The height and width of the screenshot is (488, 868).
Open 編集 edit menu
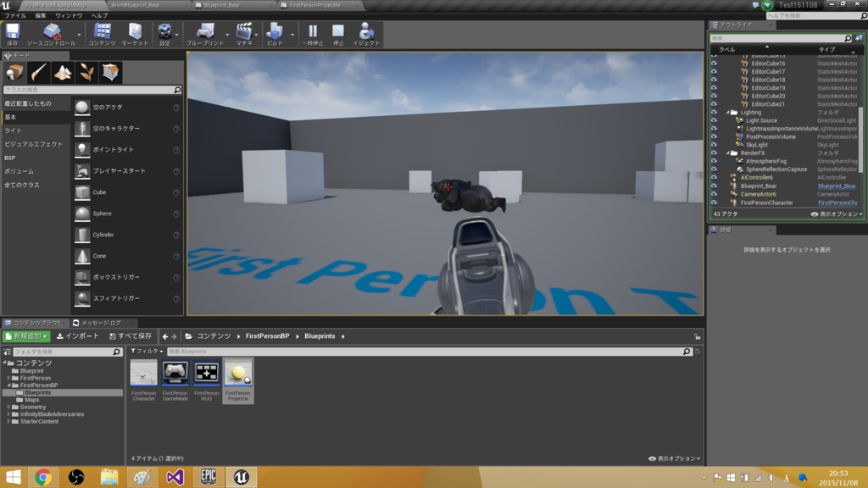[x=41, y=16]
